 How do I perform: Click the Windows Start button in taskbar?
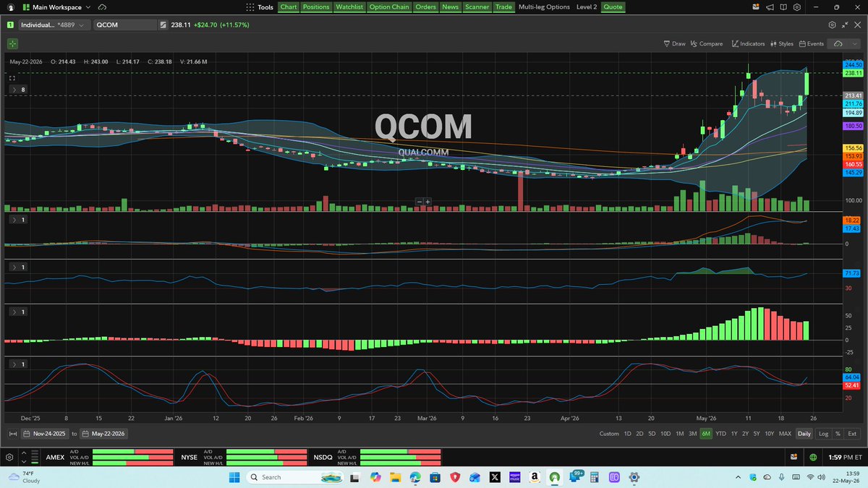[234, 477]
